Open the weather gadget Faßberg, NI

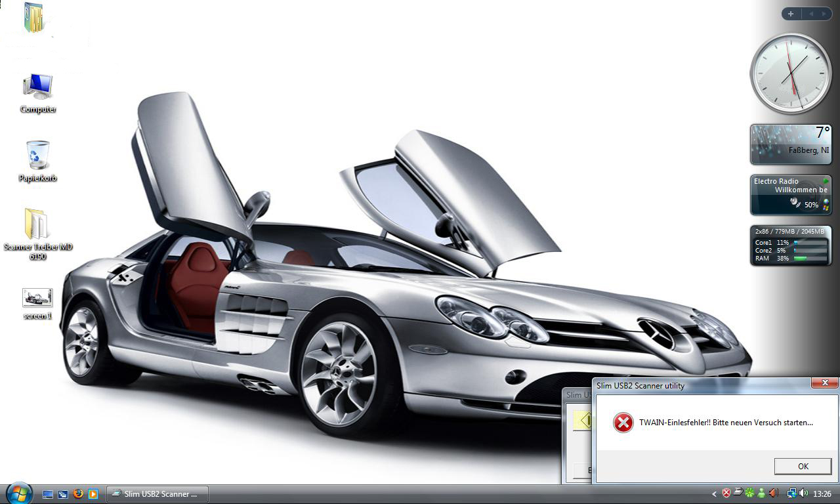pos(791,144)
